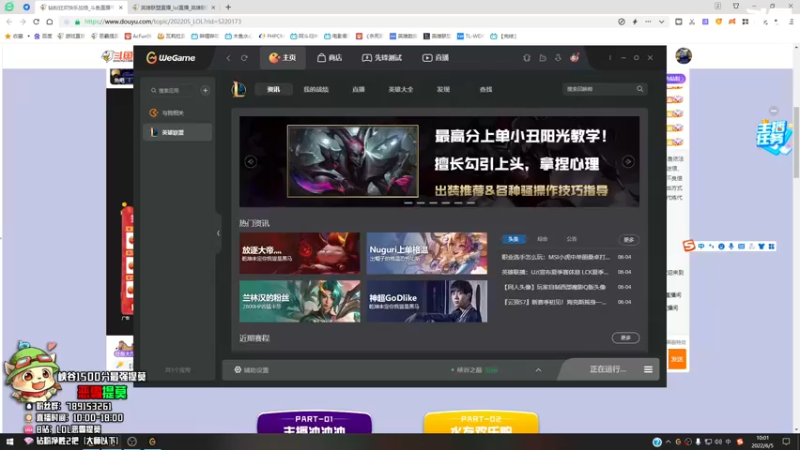Image resolution: width=800 pixels, height=450 pixels.
Task: Select 与我相关 in the sidebar
Action: (177, 113)
